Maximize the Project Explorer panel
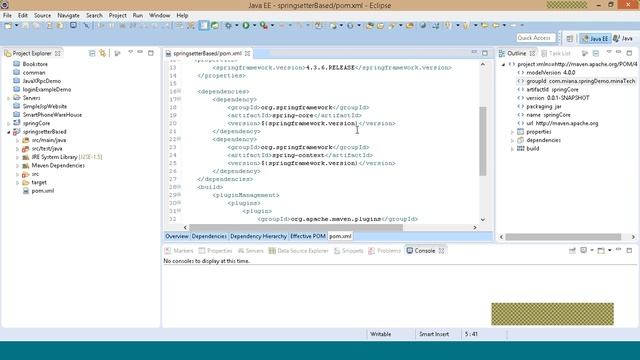The height and width of the screenshot is (360, 640). (x=151, y=53)
